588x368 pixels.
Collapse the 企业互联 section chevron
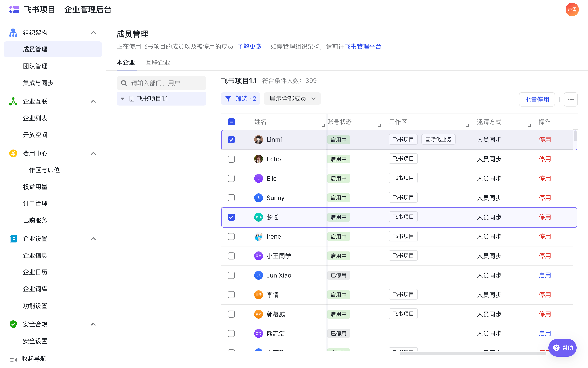click(x=93, y=101)
